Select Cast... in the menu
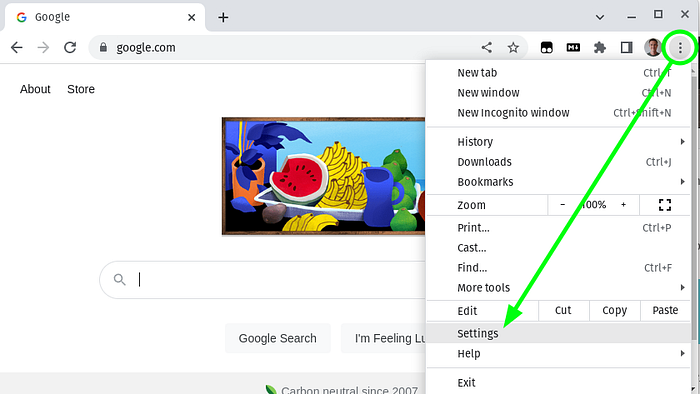The width and height of the screenshot is (700, 394). (x=558, y=248)
